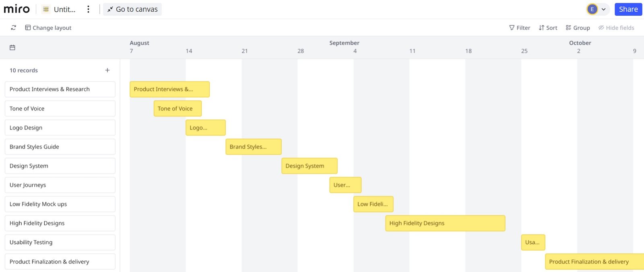Viewport: 644px width, 272px height.
Task: Expand the avatar dropdown chevron
Action: 604,9
